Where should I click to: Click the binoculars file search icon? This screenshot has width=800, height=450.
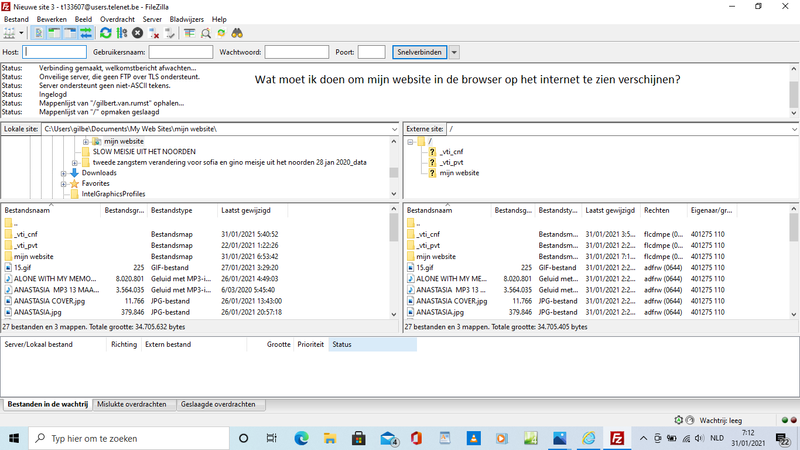click(238, 32)
